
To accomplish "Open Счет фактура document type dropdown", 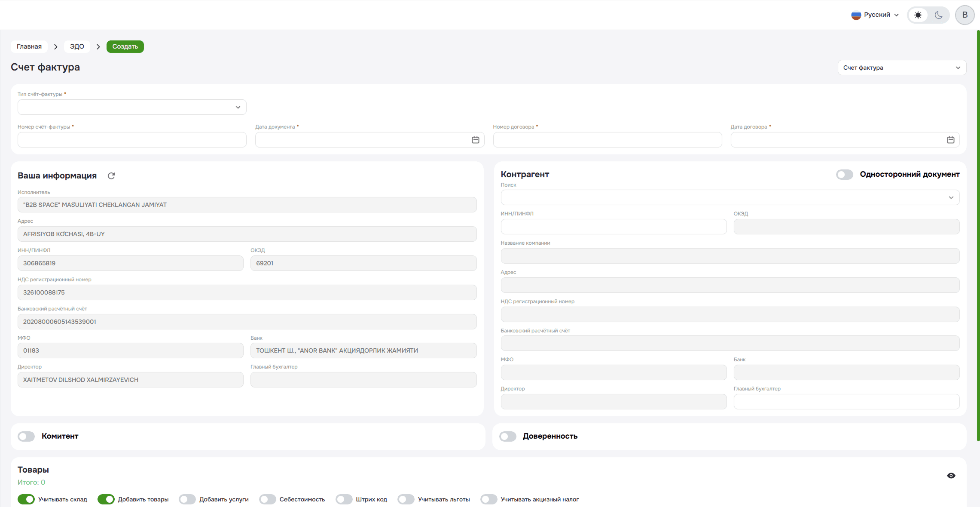I will click(x=901, y=68).
